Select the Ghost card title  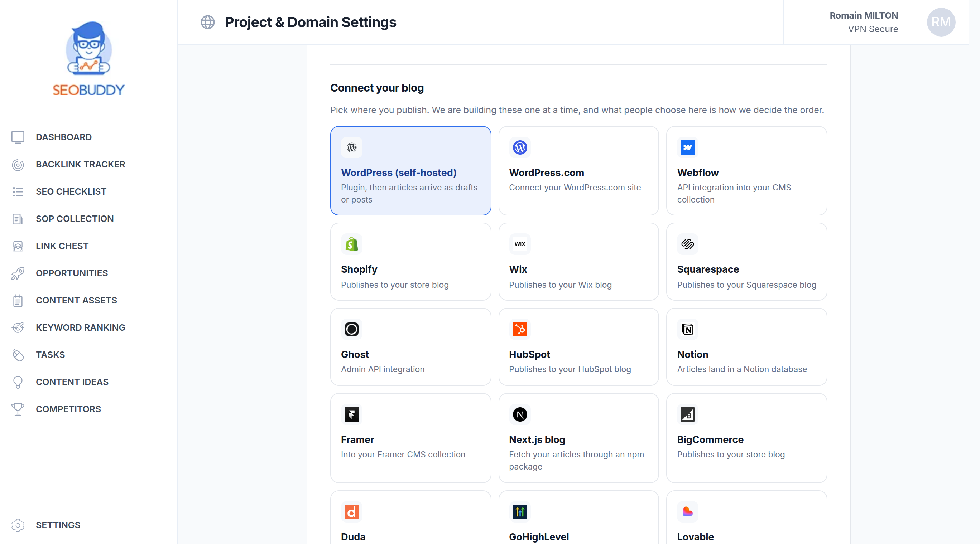click(355, 354)
